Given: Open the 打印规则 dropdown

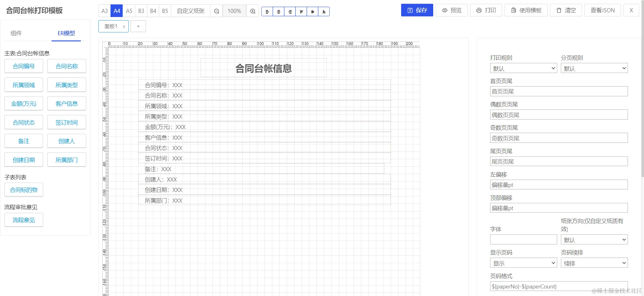Looking at the screenshot, I should pos(523,68).
